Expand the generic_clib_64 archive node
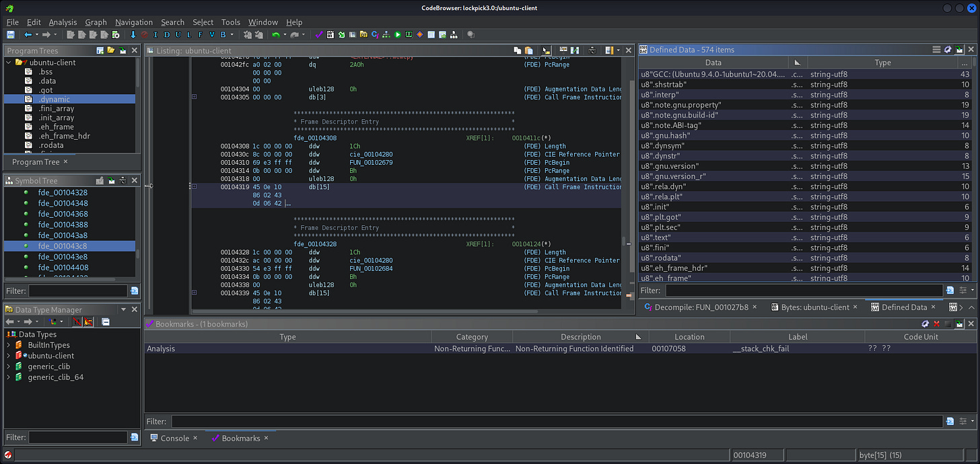The width and height of the screenshot is (980, 464). click(x=9, y=377)
